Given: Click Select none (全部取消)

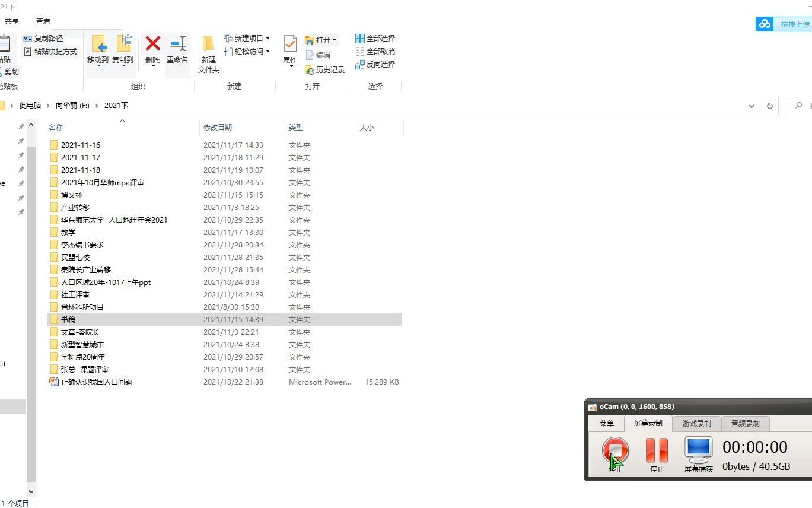Looking at the screenshot, I should [x=375, y=52].
